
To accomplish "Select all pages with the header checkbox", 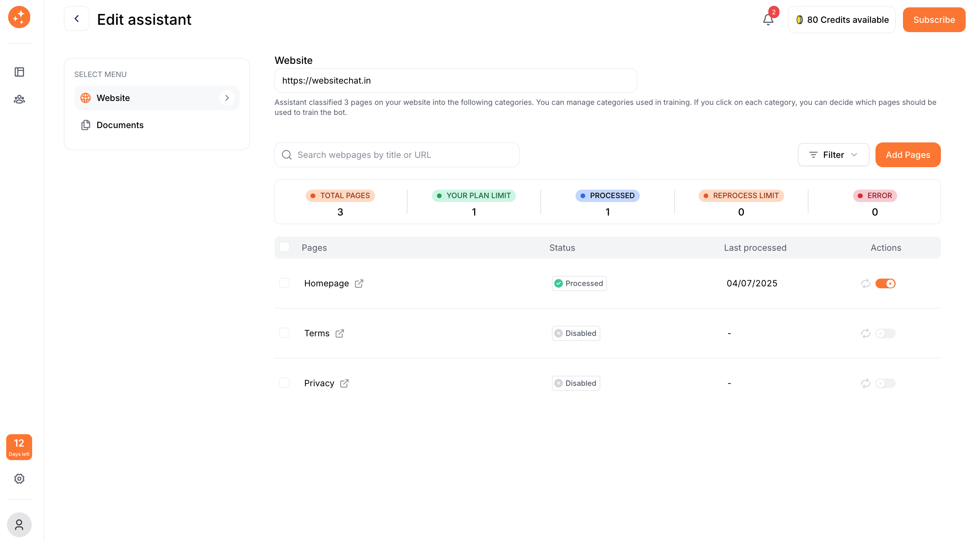I will coord(284,247).
